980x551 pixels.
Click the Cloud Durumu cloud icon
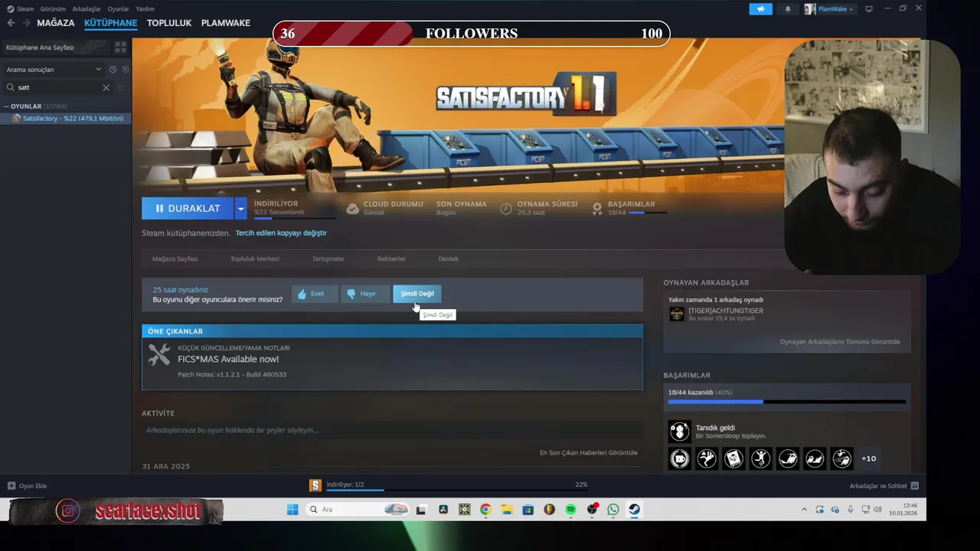(352, 208)
